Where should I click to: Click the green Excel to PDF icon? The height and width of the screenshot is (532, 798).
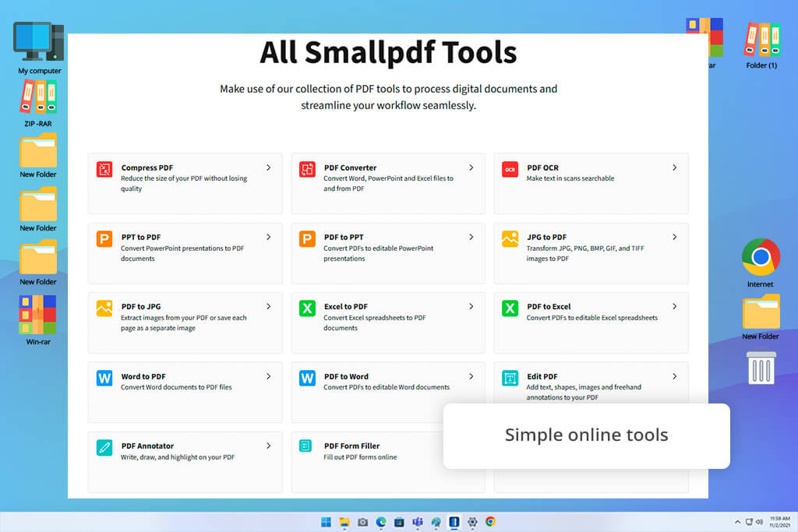pyautogui.click(x=307, y=308)
